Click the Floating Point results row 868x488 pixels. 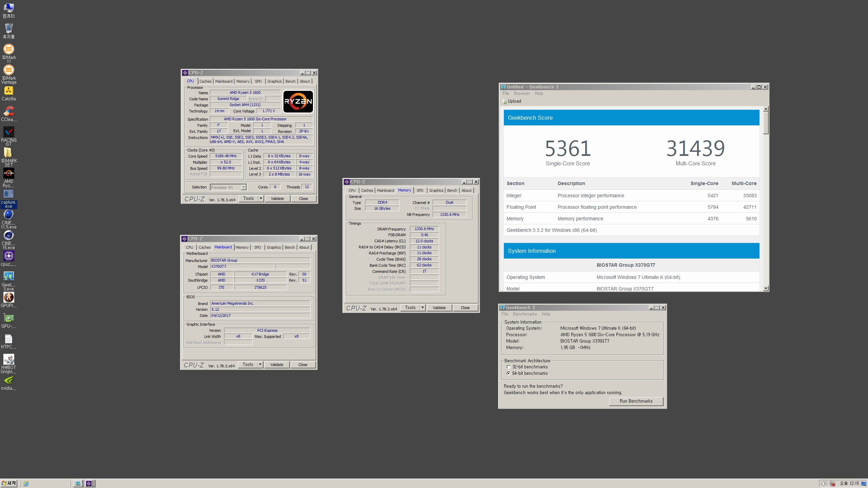(631, 207)
